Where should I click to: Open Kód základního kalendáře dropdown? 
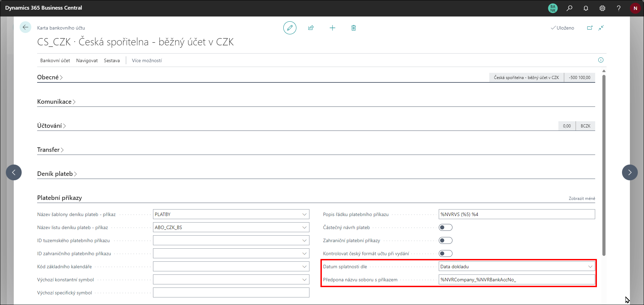304,267
